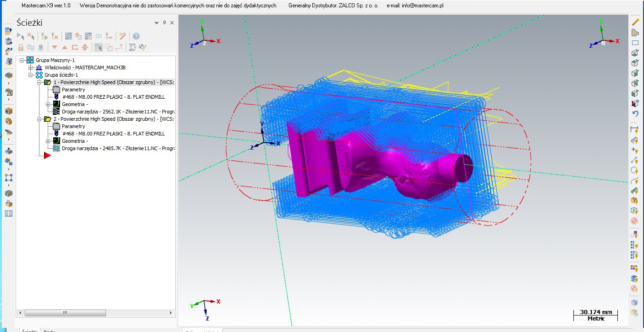Select Grupa ścieżki-1 label

(x=61, y=75)
